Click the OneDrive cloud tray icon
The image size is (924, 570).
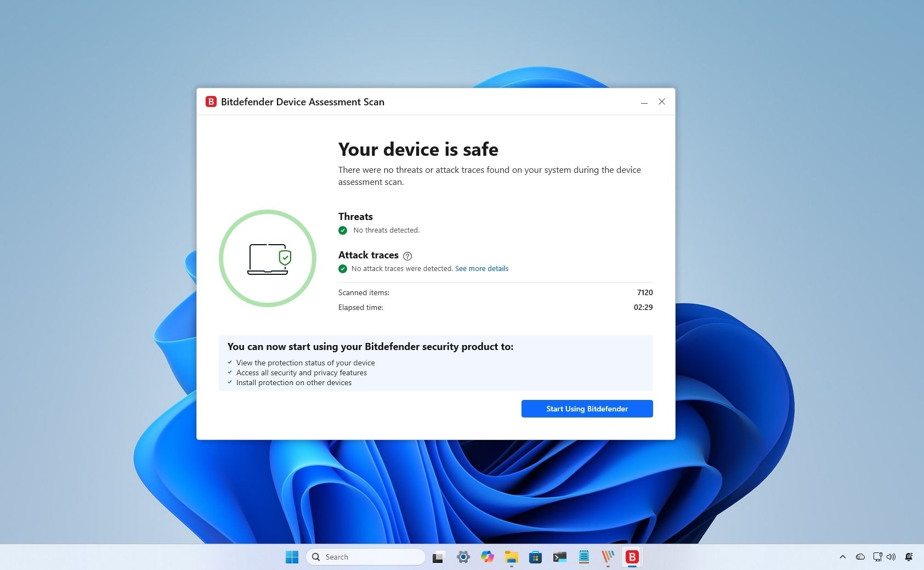tap(860, 557)
